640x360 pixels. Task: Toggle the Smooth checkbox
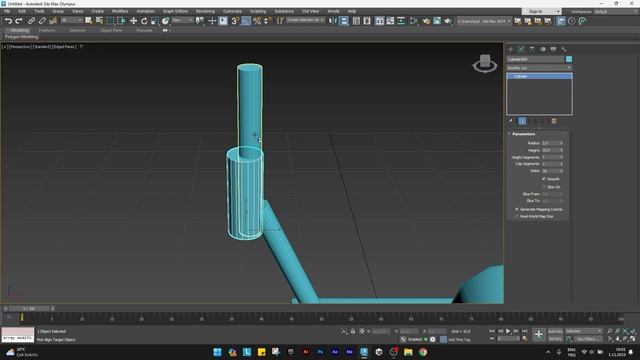(x=544, y=179)
